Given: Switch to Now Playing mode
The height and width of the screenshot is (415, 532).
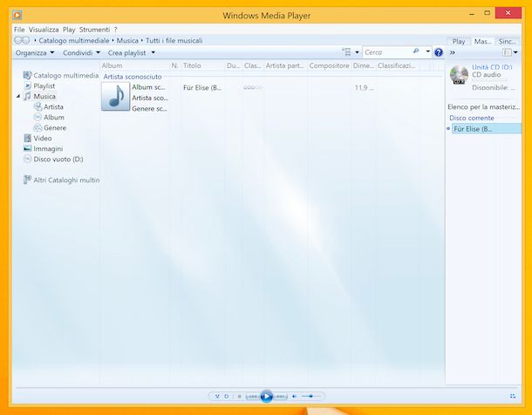Looking at the screenshot, I should (x=513, y=396).
